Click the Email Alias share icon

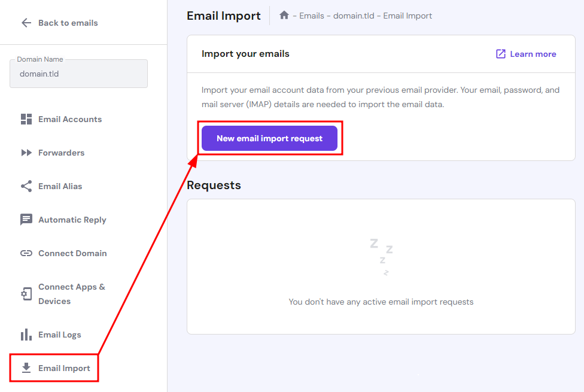tap(26, 186)
